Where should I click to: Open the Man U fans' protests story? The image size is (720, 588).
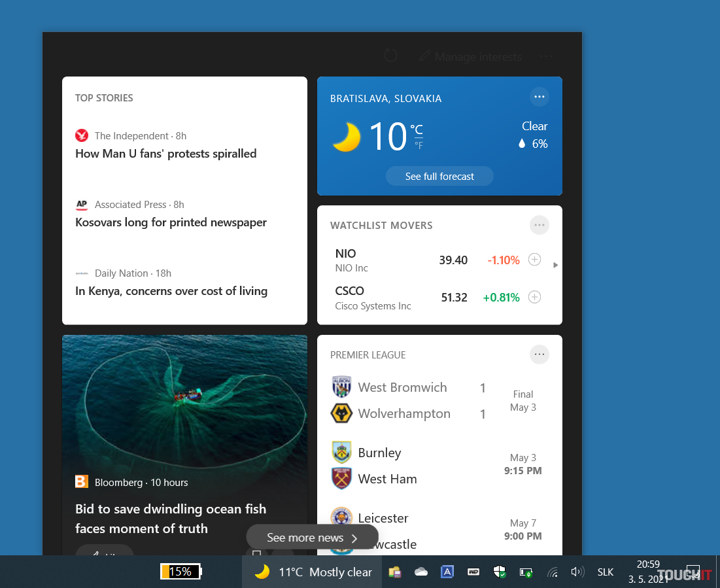166,154
